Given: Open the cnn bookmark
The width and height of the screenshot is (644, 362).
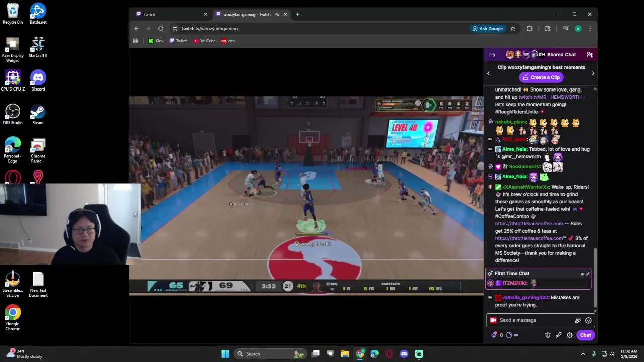Looking at the screenshot, I should (228, 41).
